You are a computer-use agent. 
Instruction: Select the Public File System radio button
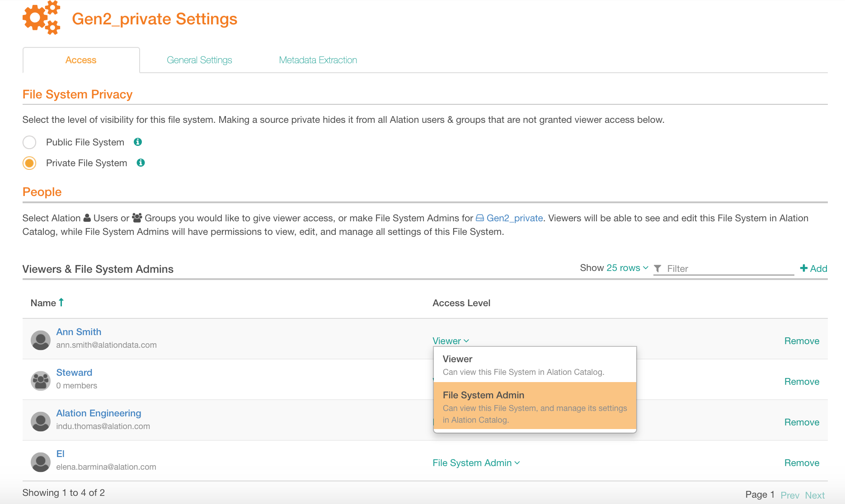tap(29, 142)
